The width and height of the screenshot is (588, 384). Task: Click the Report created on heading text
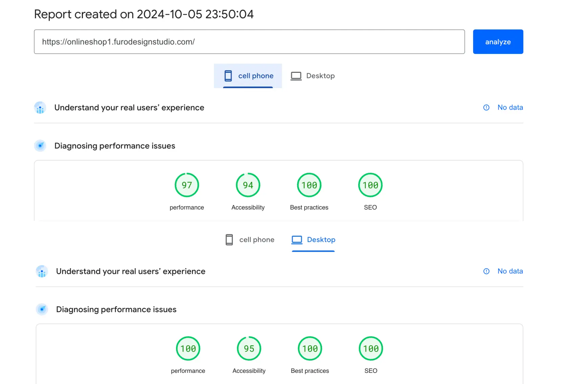(144, 14)
